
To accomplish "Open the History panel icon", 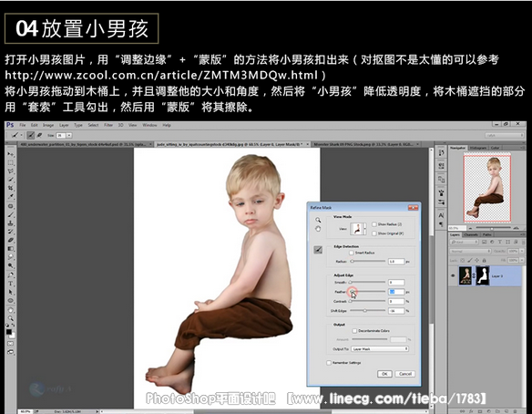I will coord(442,152).
